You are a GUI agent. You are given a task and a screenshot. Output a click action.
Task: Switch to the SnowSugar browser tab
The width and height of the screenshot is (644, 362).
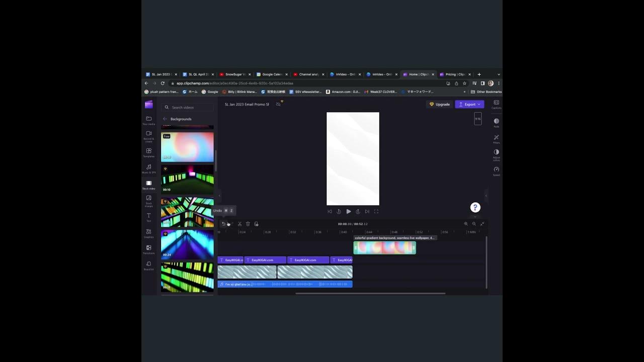coord(234,74)
